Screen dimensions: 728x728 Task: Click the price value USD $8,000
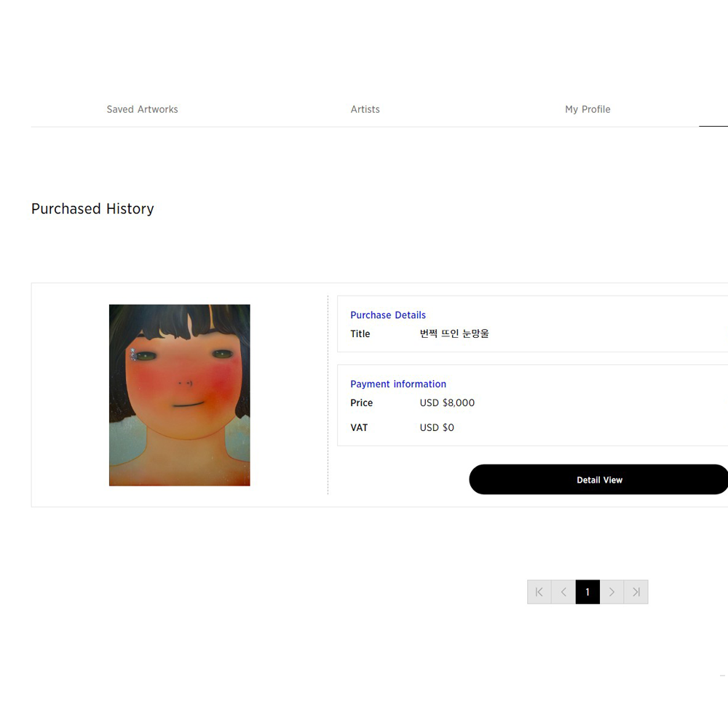(x=447, y=403)
